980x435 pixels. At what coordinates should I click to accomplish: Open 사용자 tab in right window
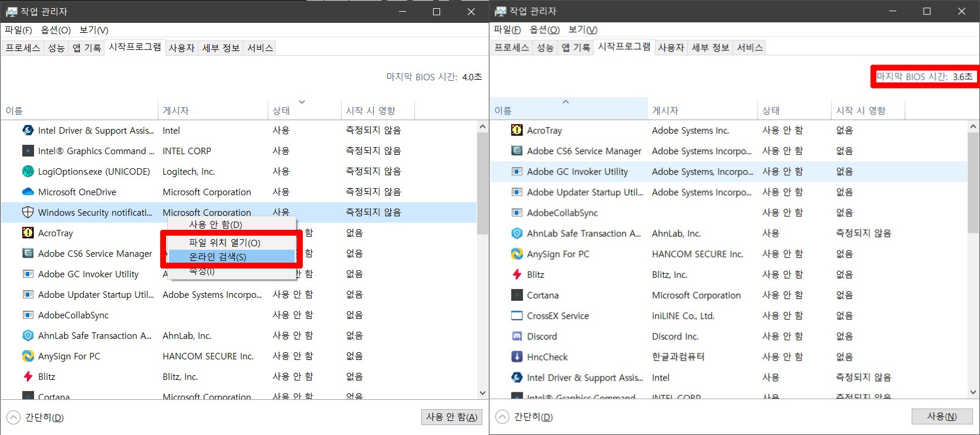pos(671,47)
